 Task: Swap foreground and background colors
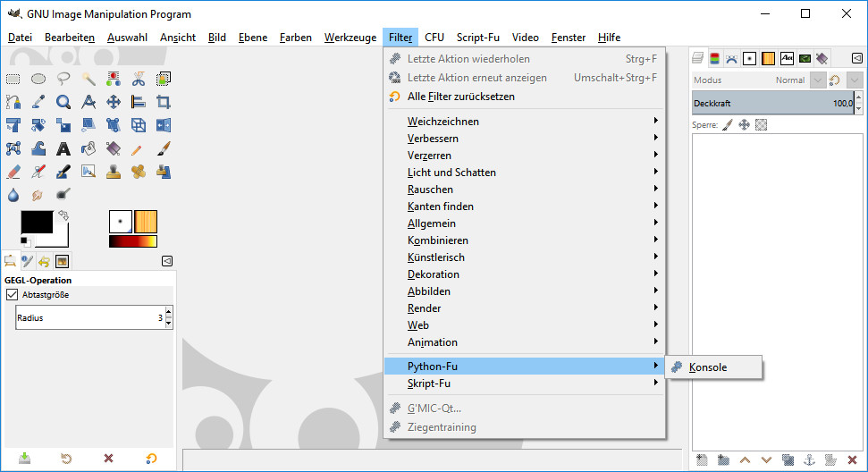click(63, 215)
